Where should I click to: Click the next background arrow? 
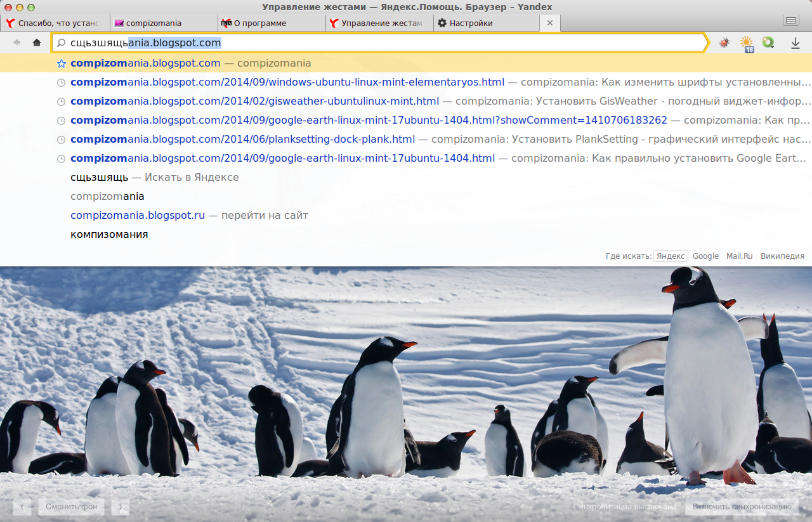click(x=121, y=507)
